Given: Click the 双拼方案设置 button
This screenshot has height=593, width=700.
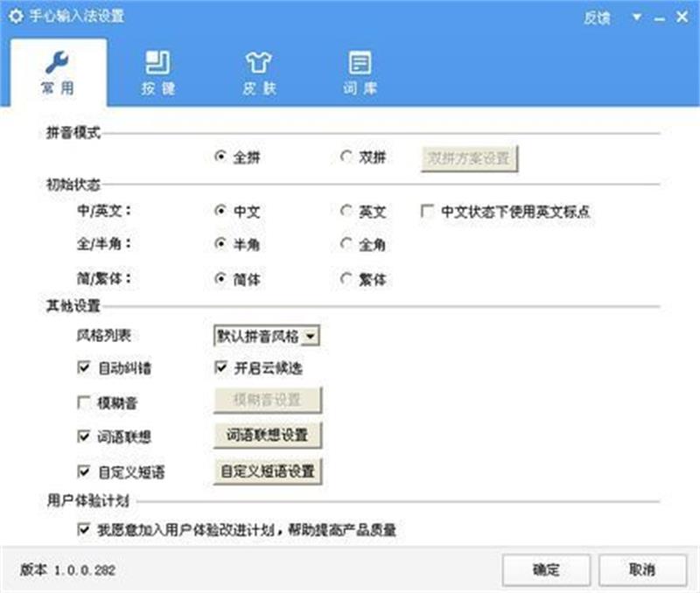Looking at the screenshot, I should [469, 158].
